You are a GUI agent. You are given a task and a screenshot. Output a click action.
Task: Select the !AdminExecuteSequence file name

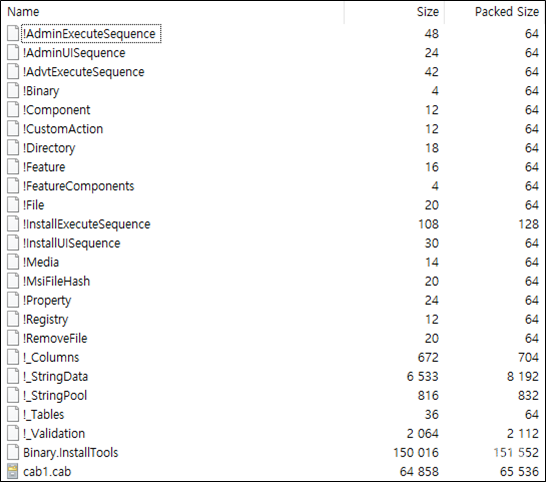click(x=89, y=34)
